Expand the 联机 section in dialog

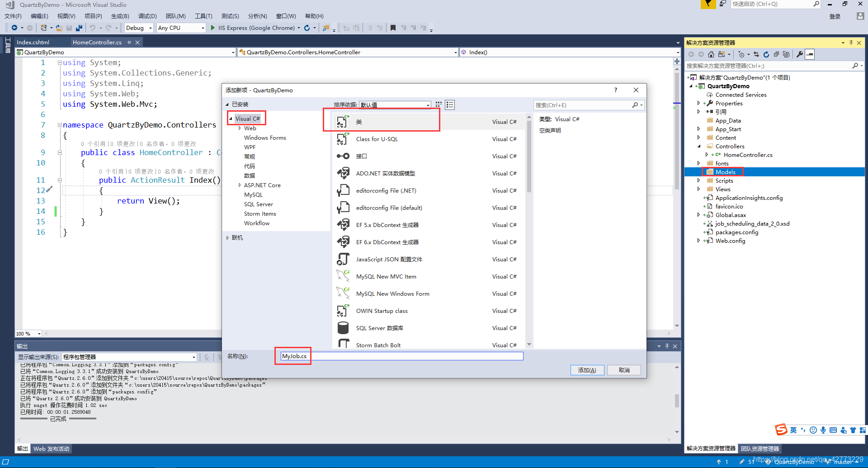click(x=227, y=237)
